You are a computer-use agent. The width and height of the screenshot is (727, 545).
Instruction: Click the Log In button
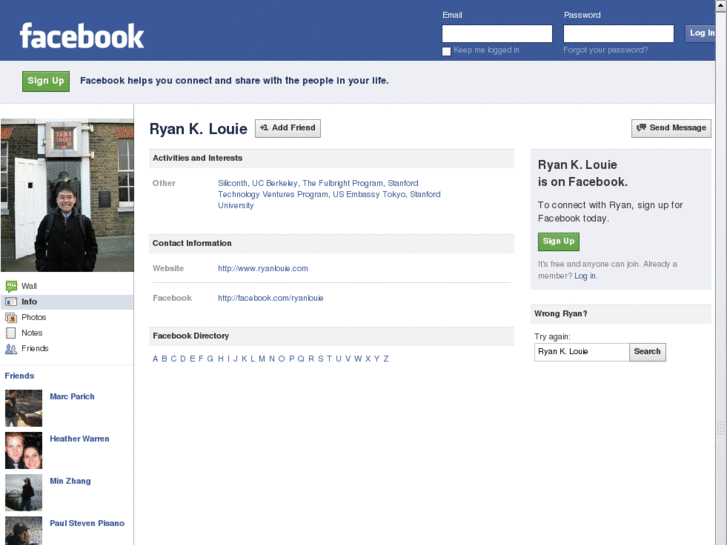[700, 33]
